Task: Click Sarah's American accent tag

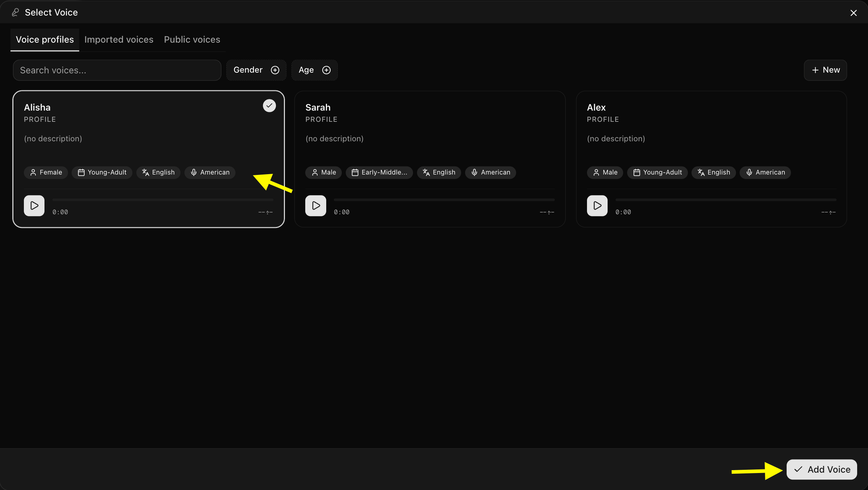Action: pos(490,172)
